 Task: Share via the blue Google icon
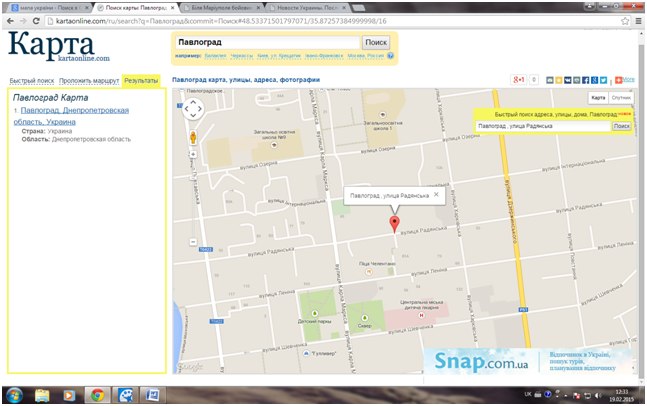(x=595, y=80)
